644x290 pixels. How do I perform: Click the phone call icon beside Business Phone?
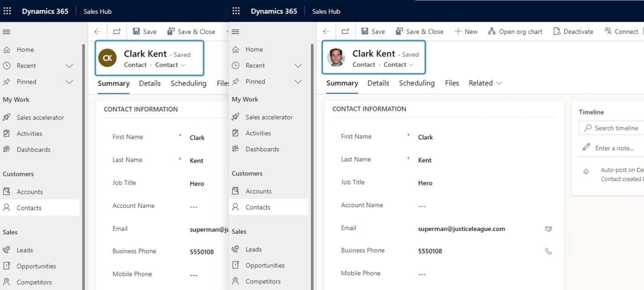(548, 251)
